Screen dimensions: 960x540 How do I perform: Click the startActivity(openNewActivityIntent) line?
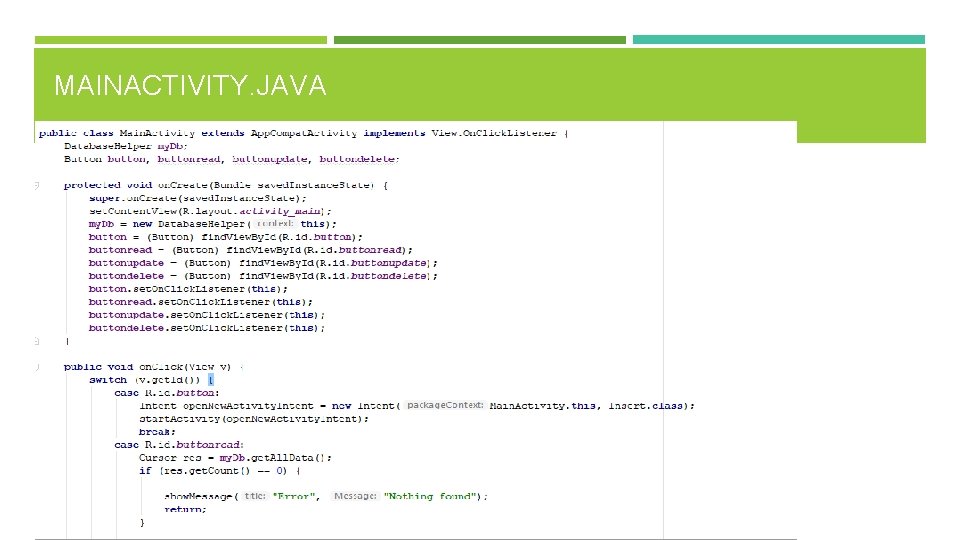253,419
